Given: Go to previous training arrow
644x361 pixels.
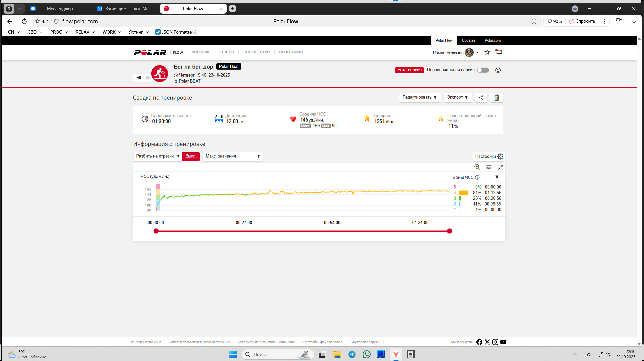Looking at the screenshot, I should click(139, 78).
